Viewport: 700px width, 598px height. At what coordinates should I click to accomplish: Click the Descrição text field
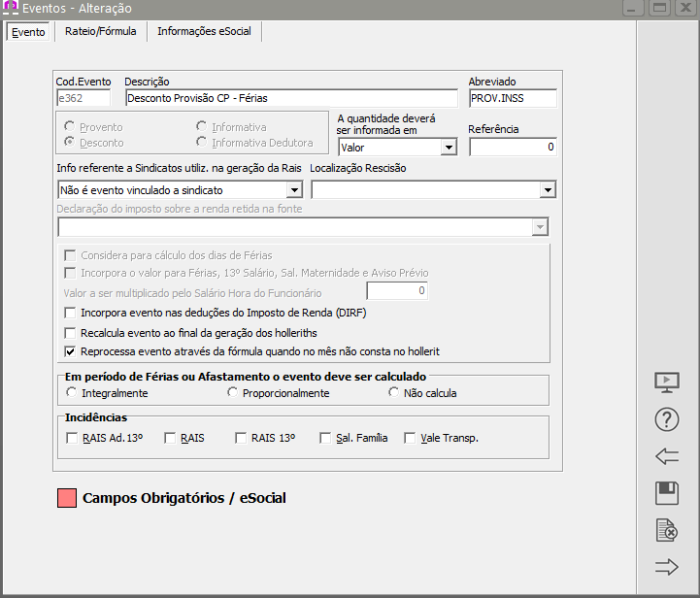pos(290,98)
